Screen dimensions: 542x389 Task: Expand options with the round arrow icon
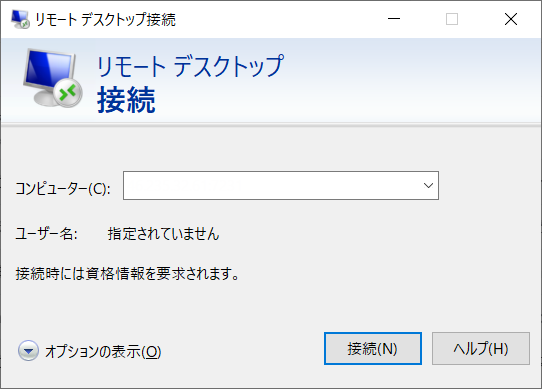28,351
